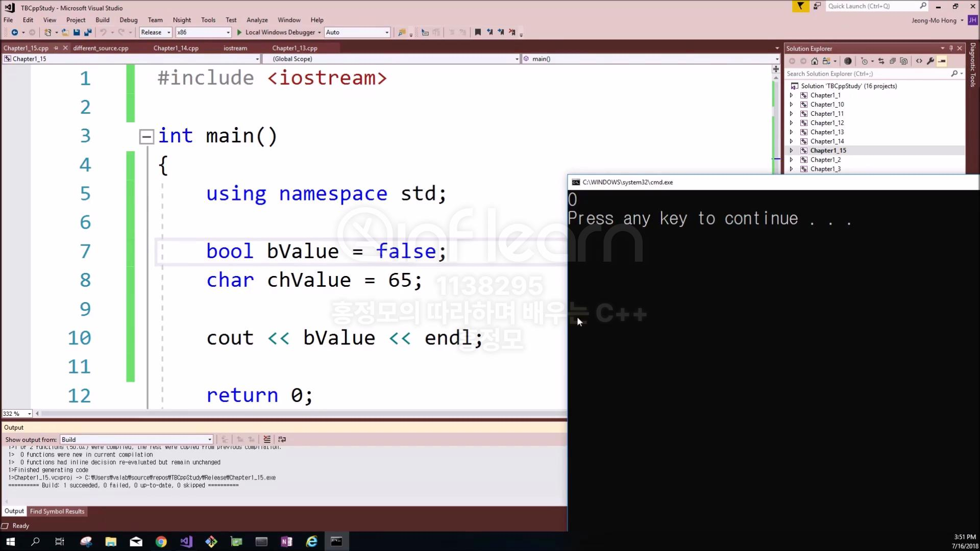Image resolution: width=980 pixels, height=551 pixels.
Task: Collapse the main() function outline
Action: [x=146, y=136]
